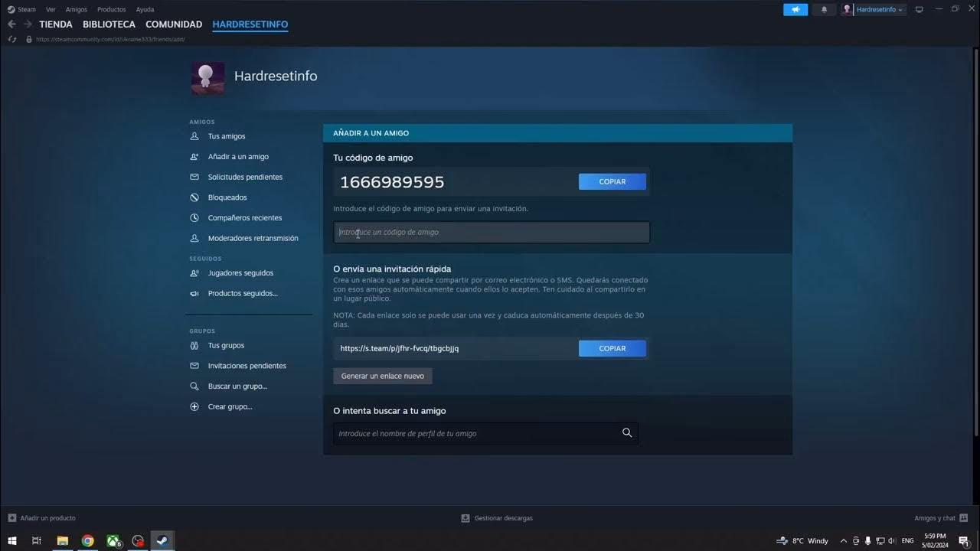Click the friend code number 1666989595

pyautogui.click(x=392, y=181)
